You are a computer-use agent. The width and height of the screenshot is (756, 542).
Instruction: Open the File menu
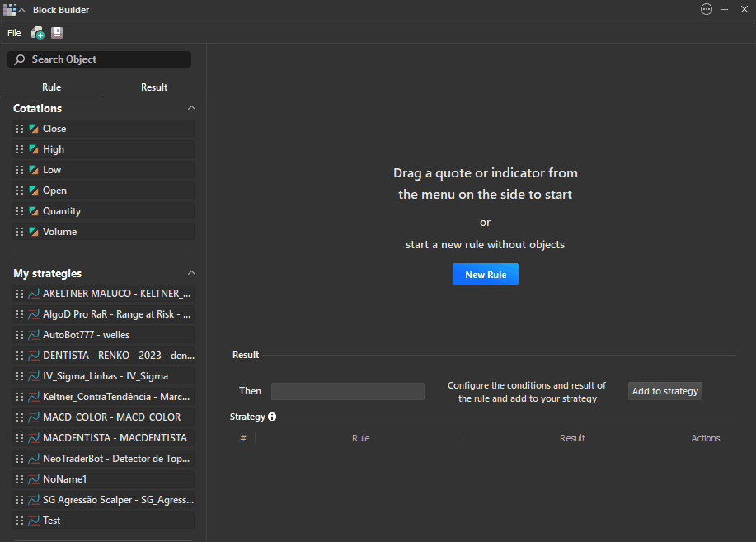[x=14, y=33]
